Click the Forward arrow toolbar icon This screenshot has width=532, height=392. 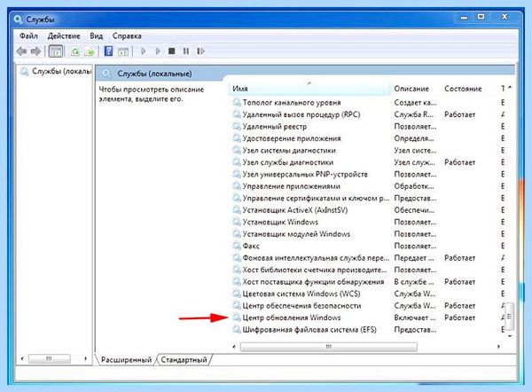[35, 51]
